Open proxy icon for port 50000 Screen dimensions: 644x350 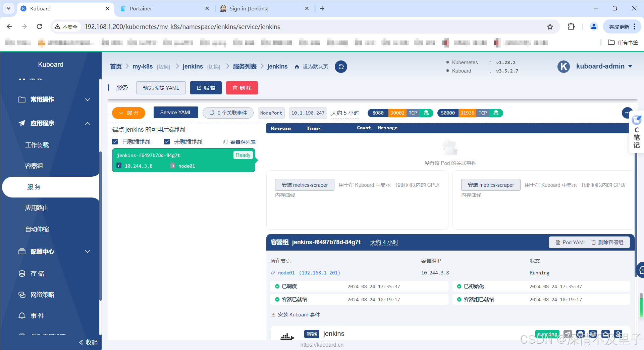pyautogui.click(x=496, y=113)
